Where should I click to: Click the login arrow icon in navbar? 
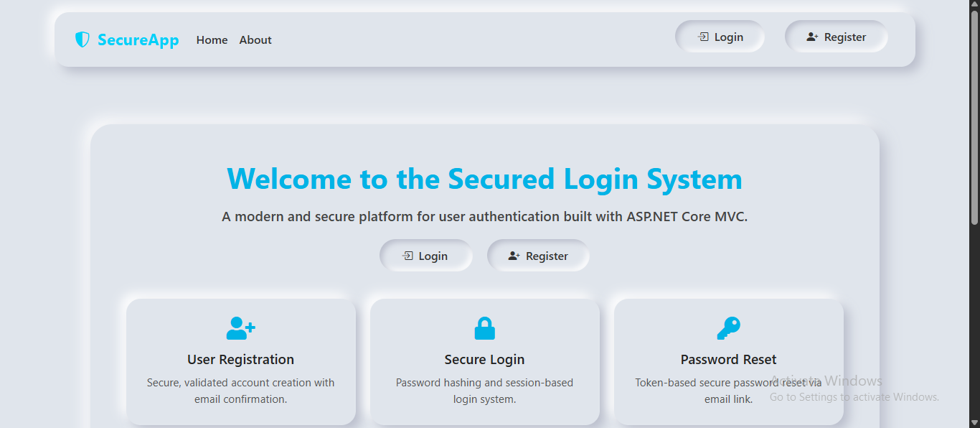point(704,37)
